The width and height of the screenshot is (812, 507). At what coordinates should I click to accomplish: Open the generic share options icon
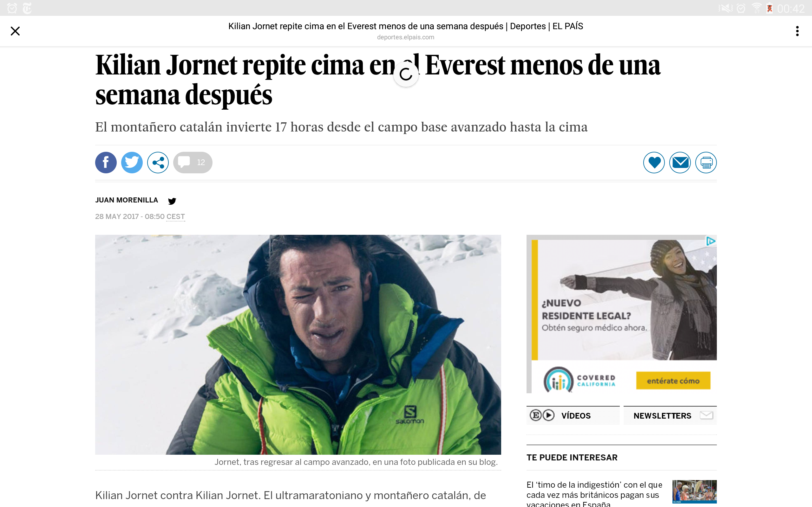click(x=158, y=163)
